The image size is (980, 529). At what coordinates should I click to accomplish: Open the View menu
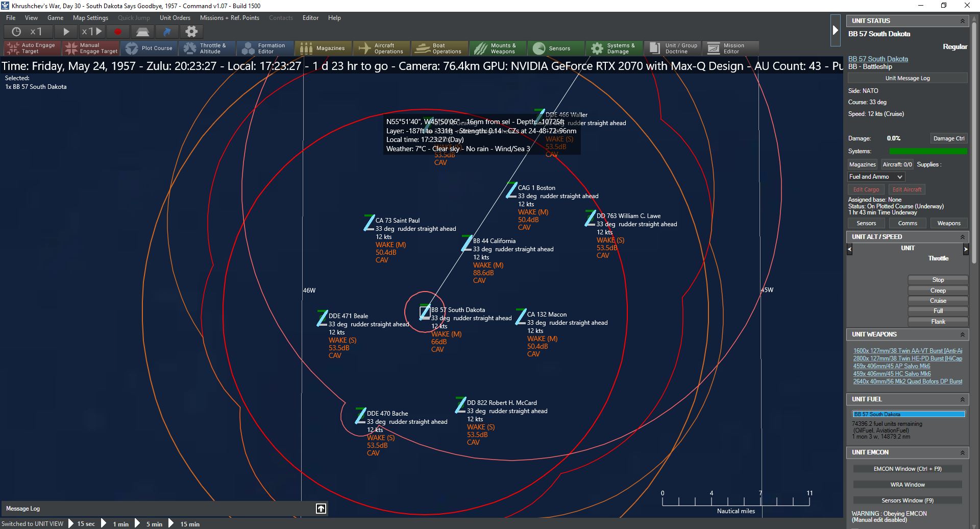(31, 18)
